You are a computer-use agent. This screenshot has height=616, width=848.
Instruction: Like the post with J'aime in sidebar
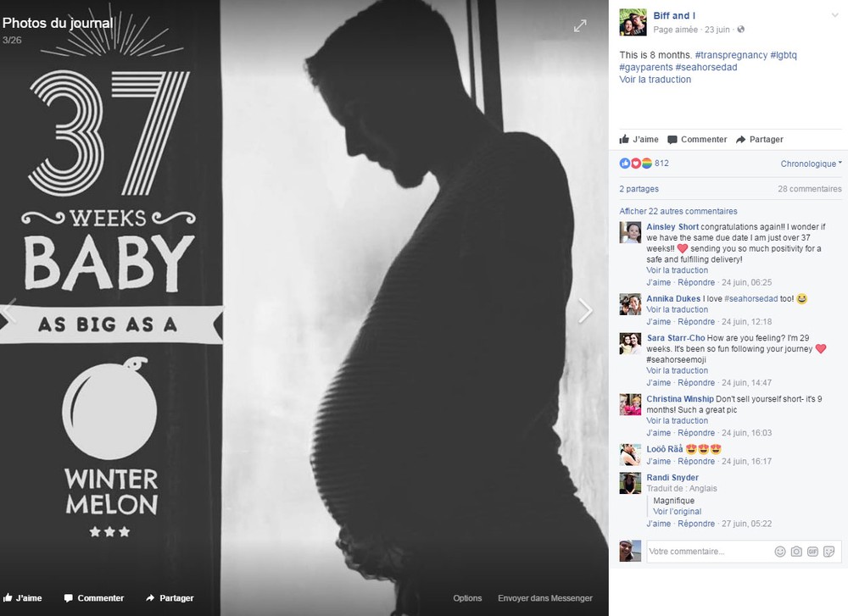(x=639, y=140)
